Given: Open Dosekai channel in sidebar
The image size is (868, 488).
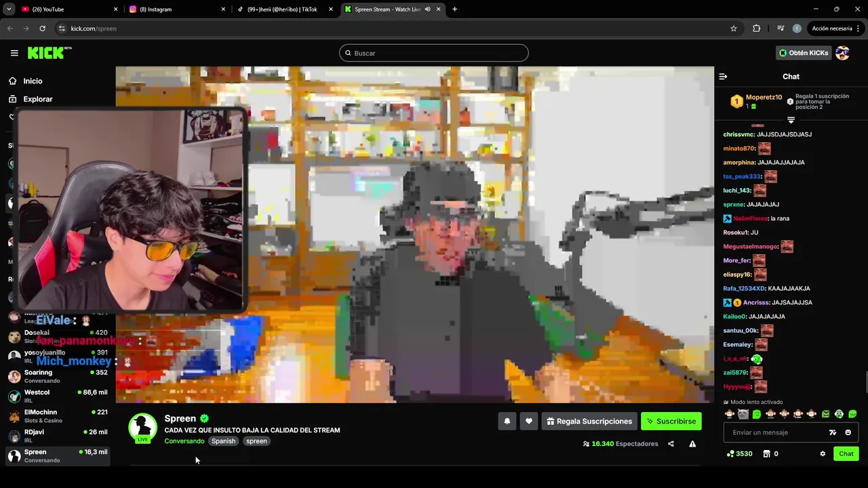Looking at the screenshot, I should pos(58,336).
